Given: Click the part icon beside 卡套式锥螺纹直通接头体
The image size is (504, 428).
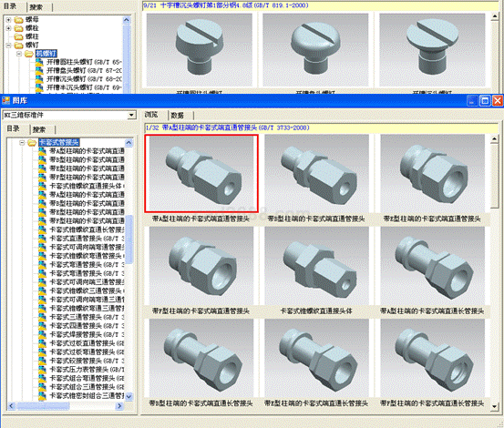Looking at the screenshot, I should pos(42,186).
